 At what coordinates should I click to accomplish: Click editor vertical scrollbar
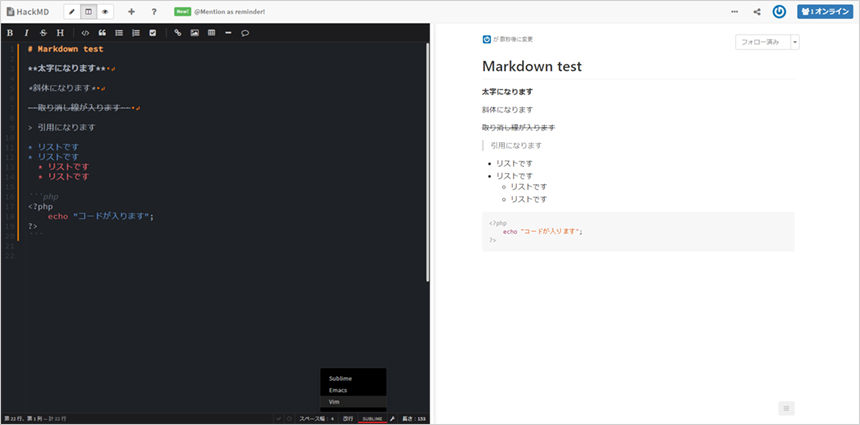pyautogui.click(x=428, y=162)
